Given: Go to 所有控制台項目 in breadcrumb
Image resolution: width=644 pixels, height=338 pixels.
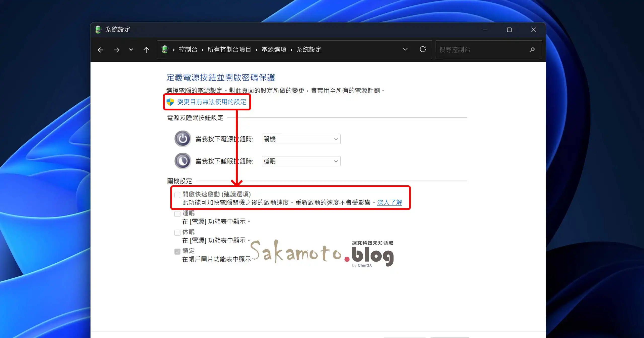Looking at the screenshot, I should pos(229,50).
